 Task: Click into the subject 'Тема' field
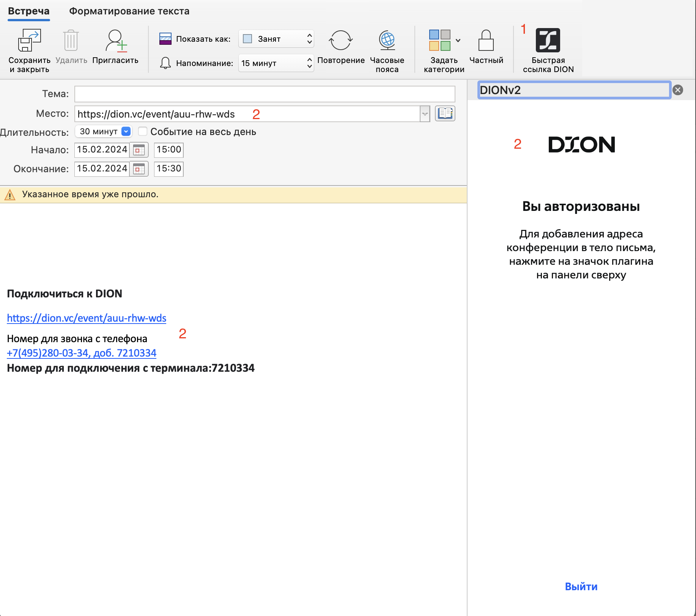[265, 94]
